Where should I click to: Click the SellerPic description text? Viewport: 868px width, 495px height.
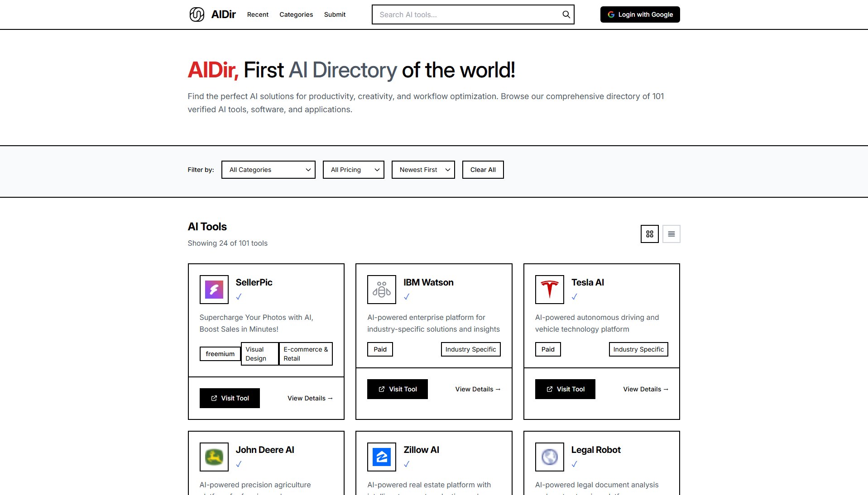click(256, 323)
